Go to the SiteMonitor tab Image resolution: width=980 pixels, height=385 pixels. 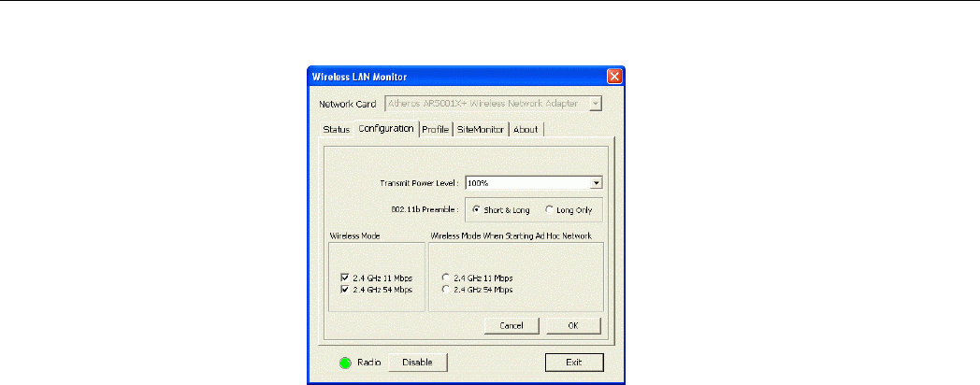481,129
